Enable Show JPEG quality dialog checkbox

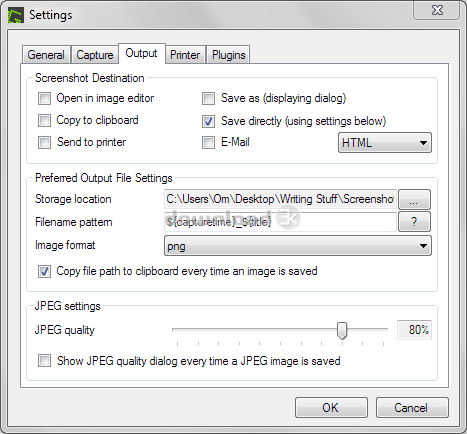click(44, 361)
